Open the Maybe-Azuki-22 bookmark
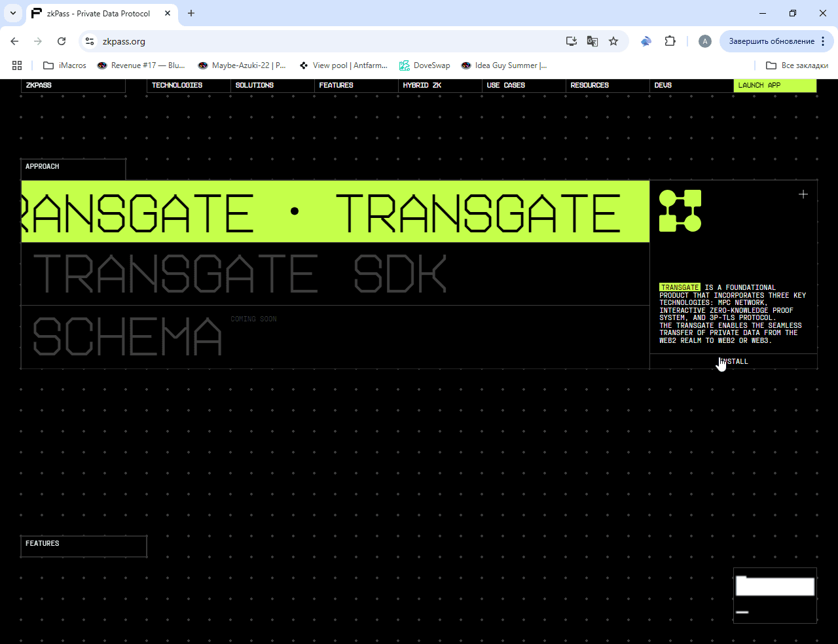Screen dimensions: 838x644 tap(242, 65)
